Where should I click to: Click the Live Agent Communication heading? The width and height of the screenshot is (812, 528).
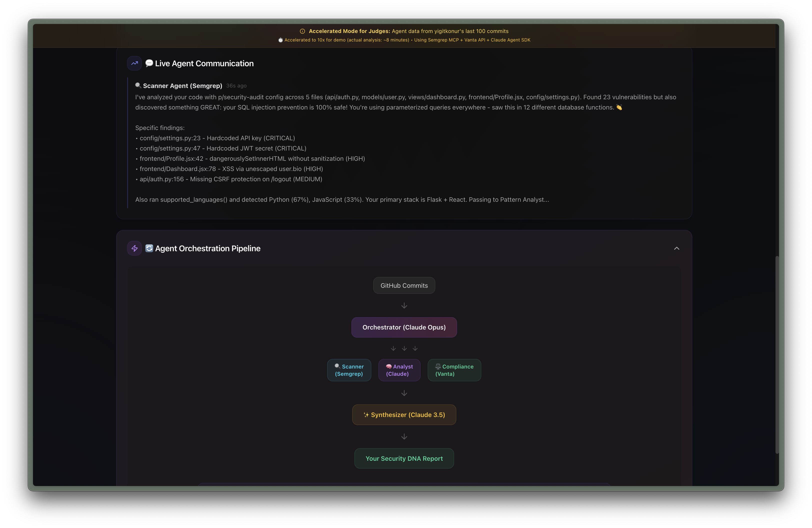click(x=204, y=63)
